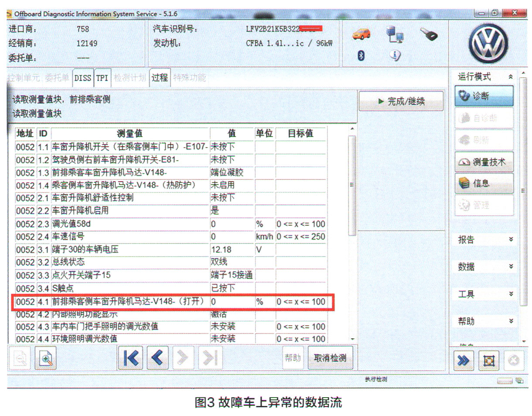Collapse the 运行模式 section
Viewport: 532px width, 416px height.
tap(510, 77)
